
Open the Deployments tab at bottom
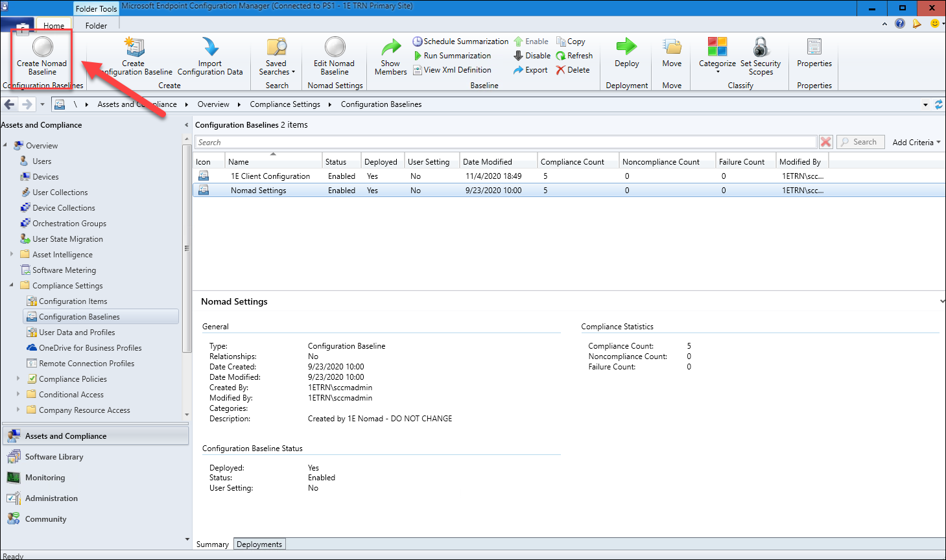pos(259,544)
